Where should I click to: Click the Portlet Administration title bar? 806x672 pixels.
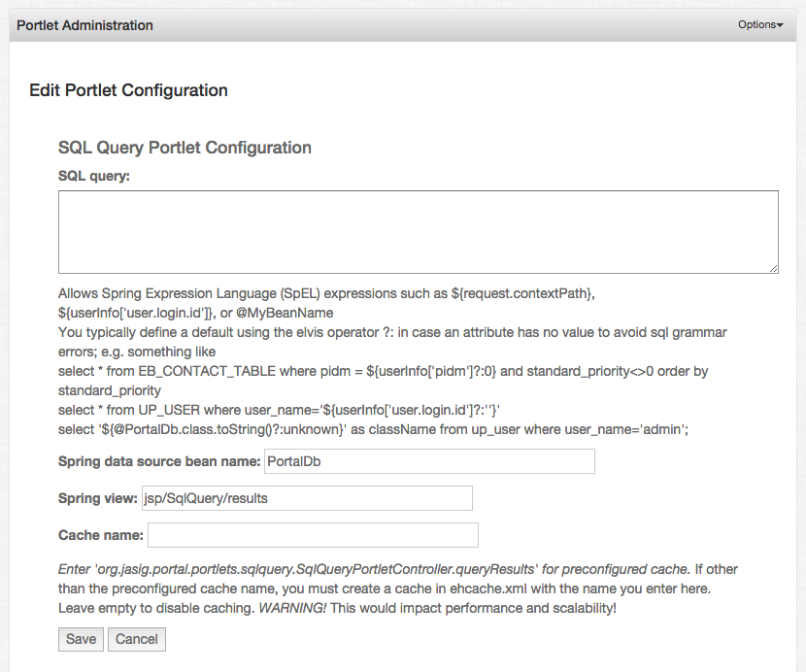click(87, 24)
